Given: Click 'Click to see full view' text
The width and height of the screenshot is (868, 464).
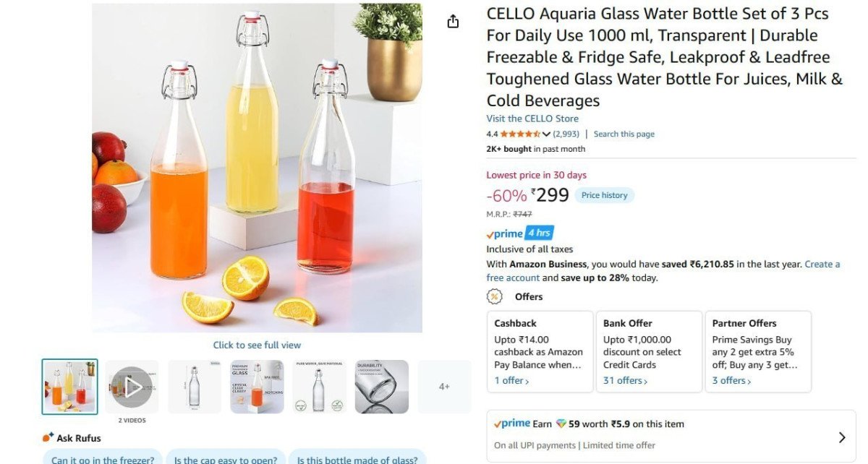Looking at the screenshot, I should pyautogui.click(x=257, y=345).
